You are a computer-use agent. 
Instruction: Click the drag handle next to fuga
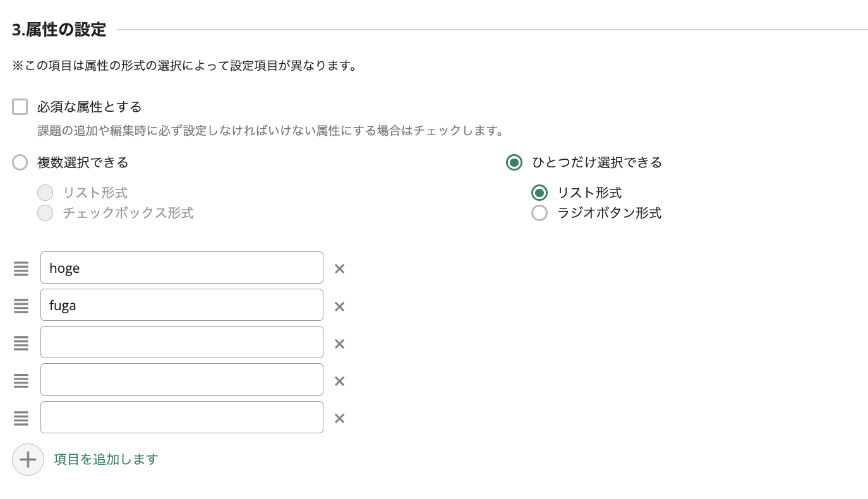coord(21,306)
